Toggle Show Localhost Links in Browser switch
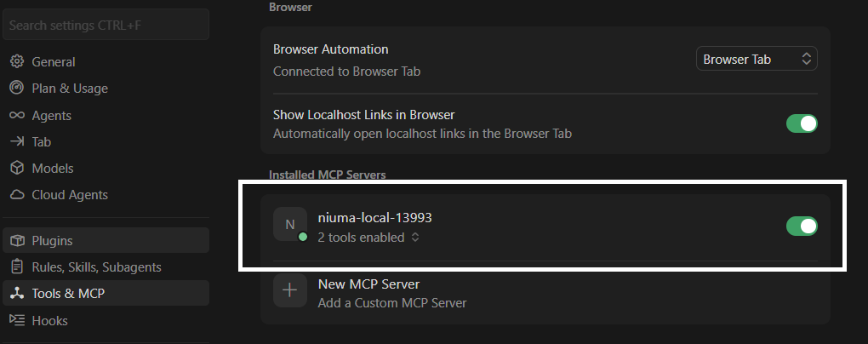Screen dimensions: 868x344 (x=802, y=123)
